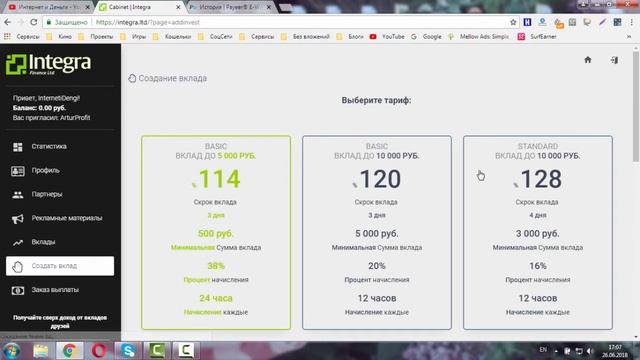Click the 5 000 руб. minimum amount text

[377, 233]
